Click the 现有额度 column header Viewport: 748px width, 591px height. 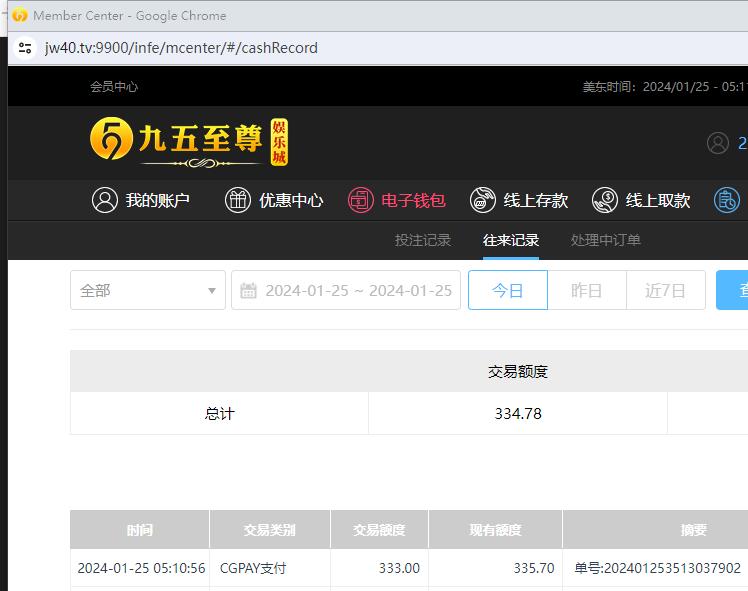(x=495, y=529)
